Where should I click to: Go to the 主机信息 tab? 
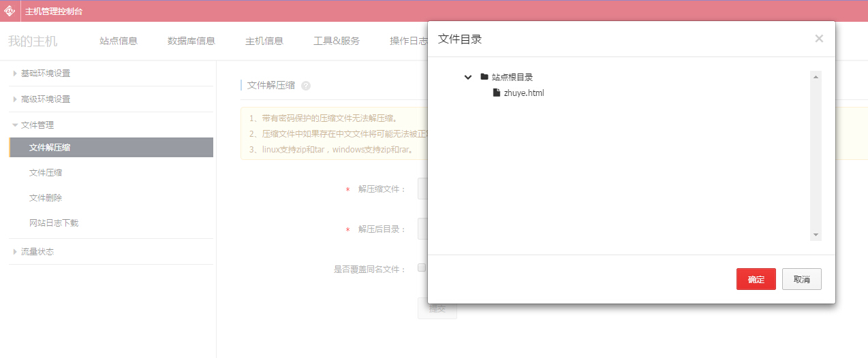pos(264,41)
